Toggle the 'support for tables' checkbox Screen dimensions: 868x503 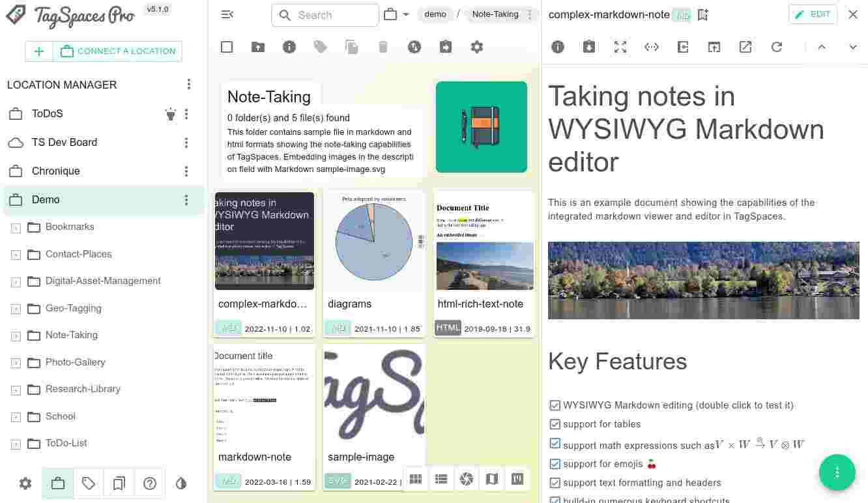pos(555,424)
